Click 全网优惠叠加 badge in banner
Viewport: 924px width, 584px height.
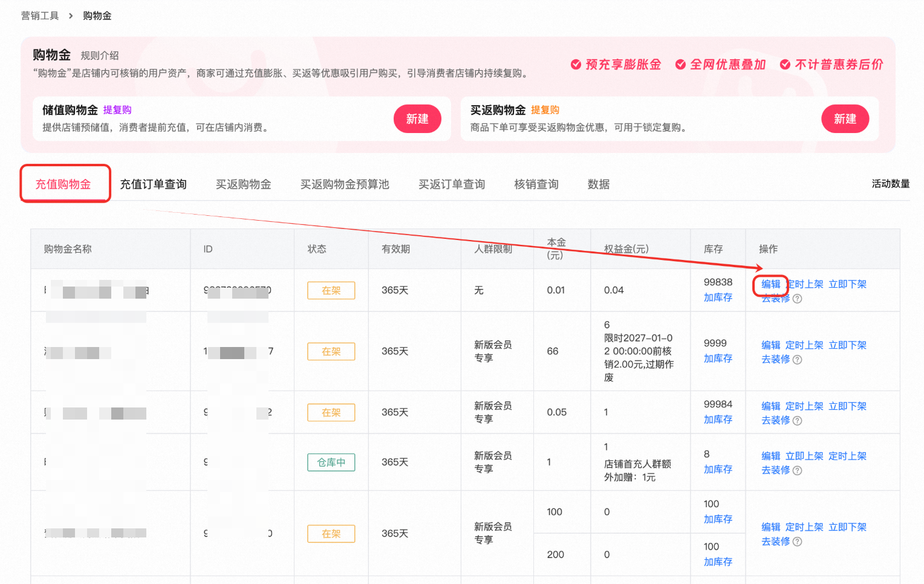pos(721,65)
